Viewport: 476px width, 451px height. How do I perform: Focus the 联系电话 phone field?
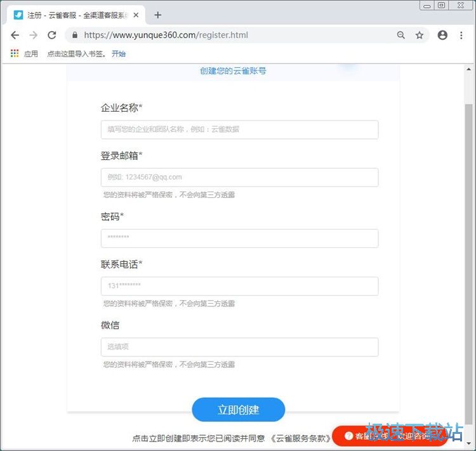(239, 286)
